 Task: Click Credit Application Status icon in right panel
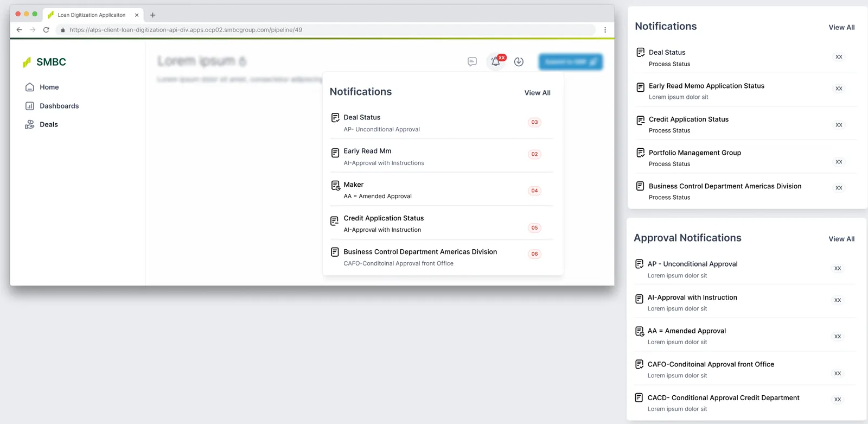(640, 120)
